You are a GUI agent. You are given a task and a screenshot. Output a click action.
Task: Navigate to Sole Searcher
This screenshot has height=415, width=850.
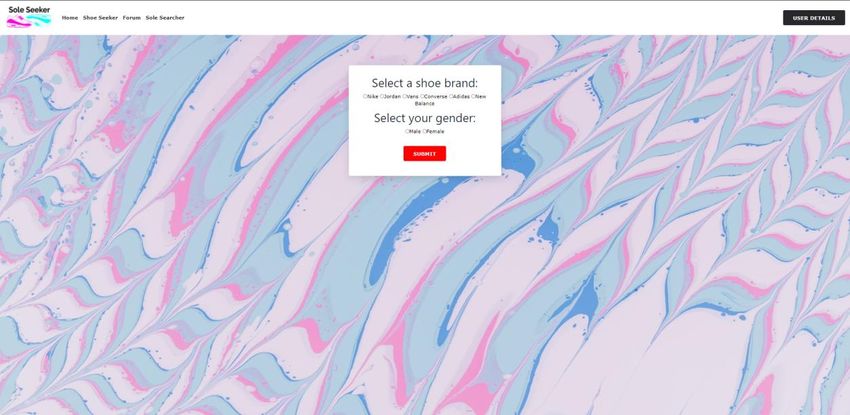(165, 18)
